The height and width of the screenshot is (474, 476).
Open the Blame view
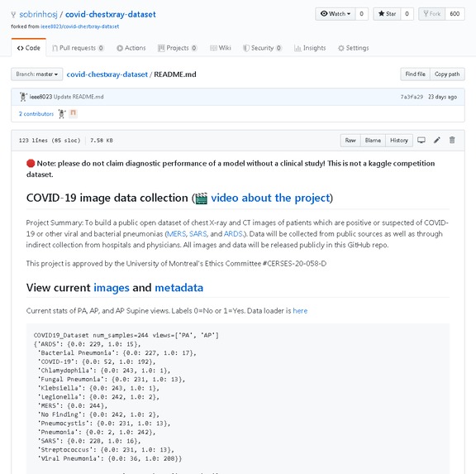click(x=373, y=141)
